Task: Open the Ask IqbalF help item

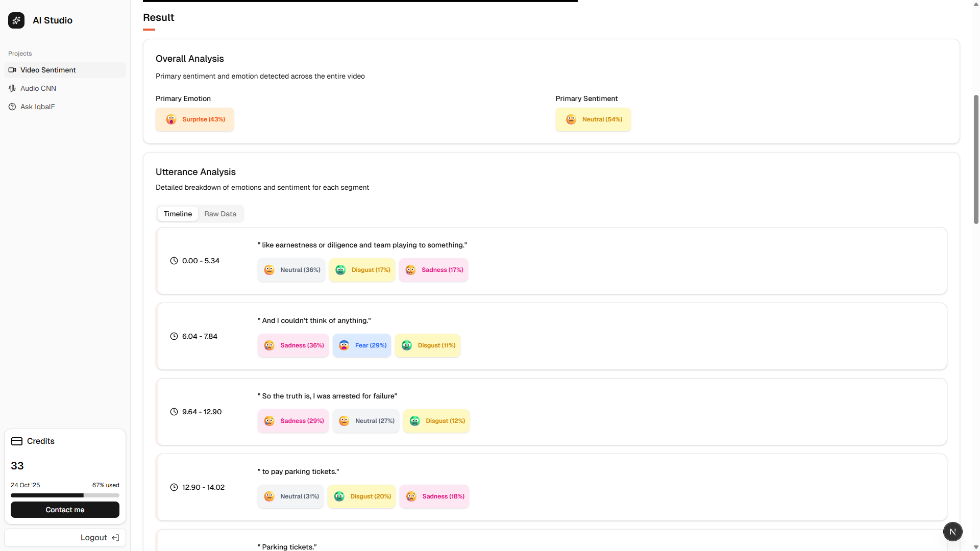Action: [x=37, y=107]
